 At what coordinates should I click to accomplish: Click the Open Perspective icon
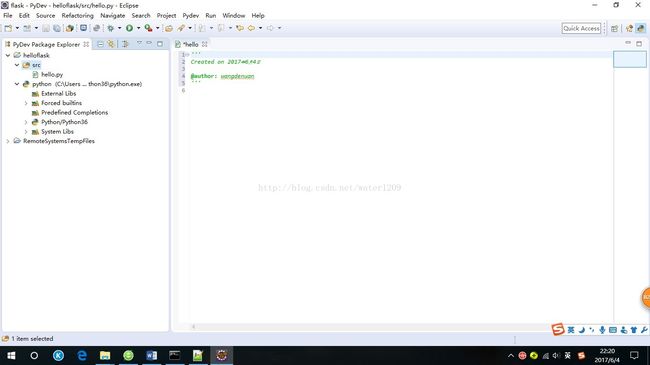pyautogui.click(x=614, y=28)
